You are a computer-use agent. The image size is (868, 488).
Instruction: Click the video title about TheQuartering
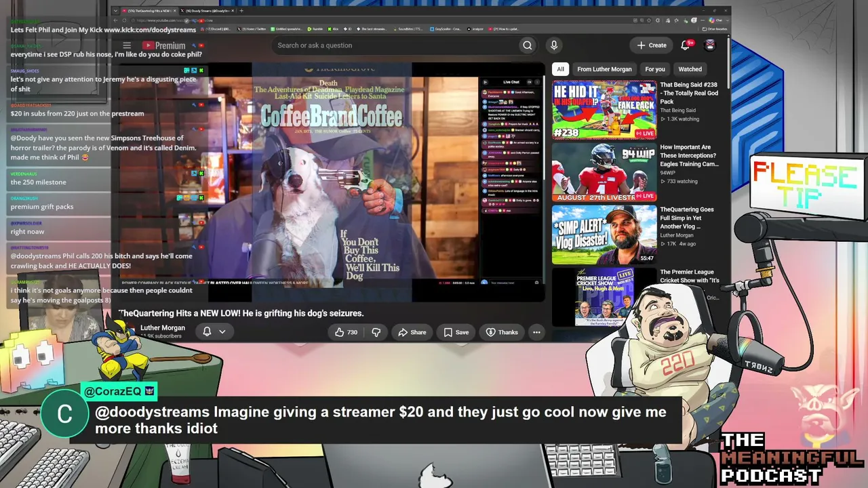241,313
